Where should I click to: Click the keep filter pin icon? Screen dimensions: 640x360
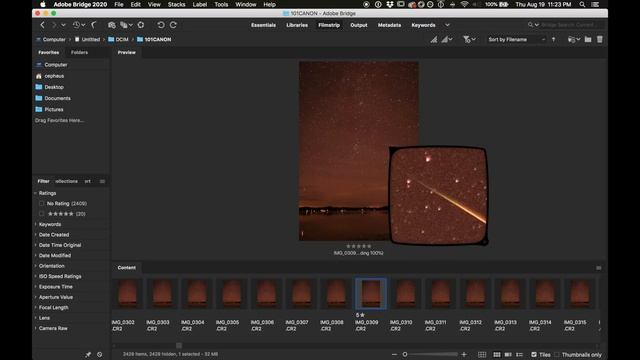[x=88, y=355]
